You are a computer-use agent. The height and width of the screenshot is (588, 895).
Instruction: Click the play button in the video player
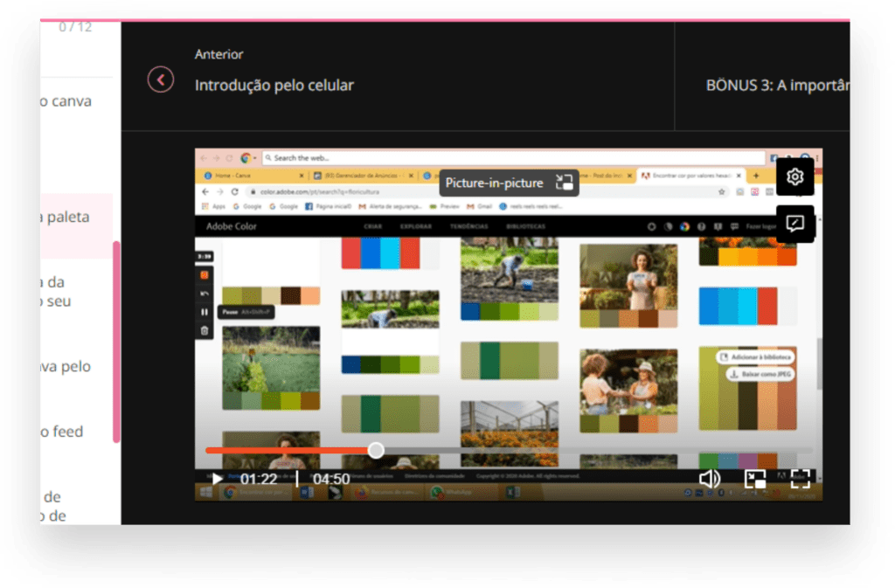coord(217,479)
